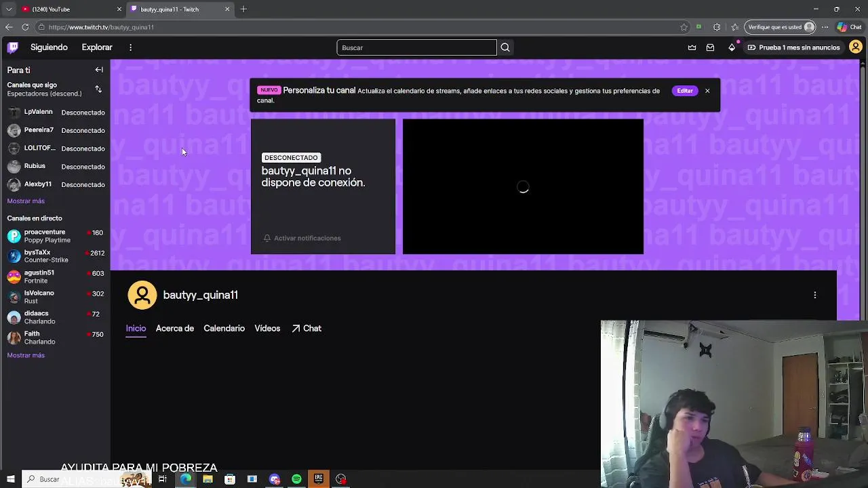
Task: Open the Copilot Chat button
Action: [850, 27]
